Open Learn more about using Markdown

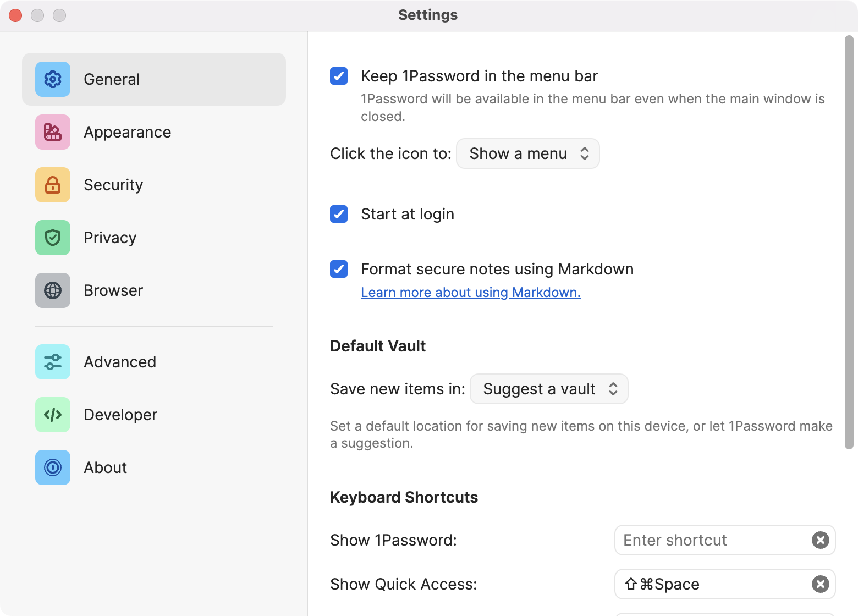(470, 292)
